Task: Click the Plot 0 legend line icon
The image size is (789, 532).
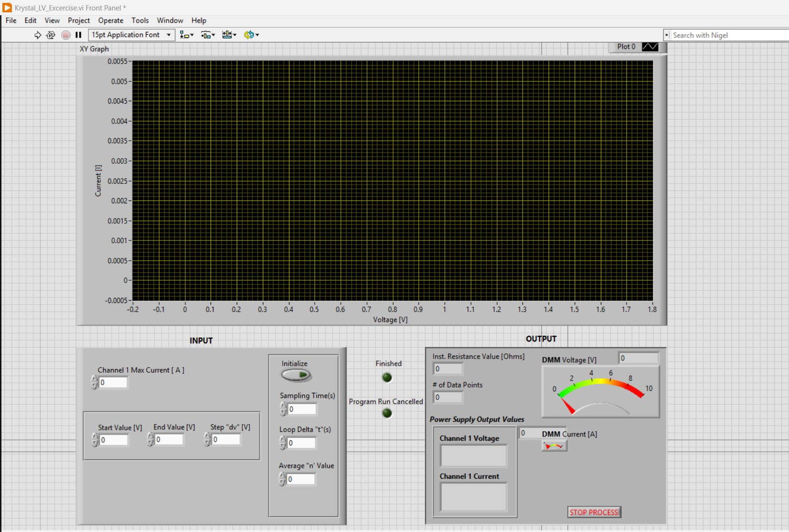Action: [650, 47]
